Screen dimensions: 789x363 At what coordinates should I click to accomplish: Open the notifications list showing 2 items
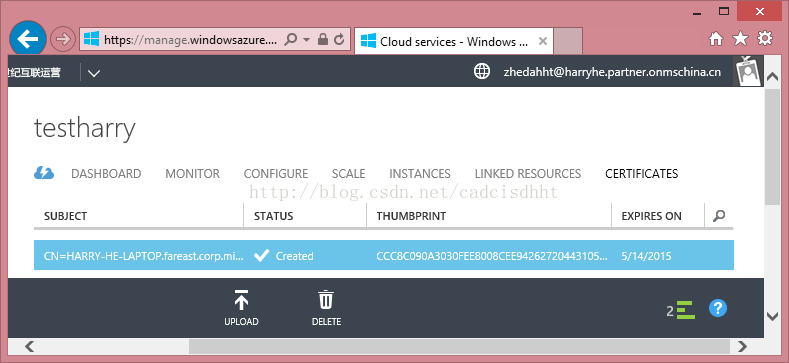pos(681,310)
